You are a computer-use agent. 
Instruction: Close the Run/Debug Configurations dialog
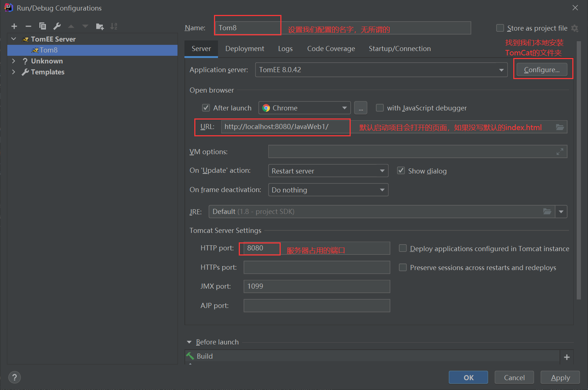coord(575,8)
